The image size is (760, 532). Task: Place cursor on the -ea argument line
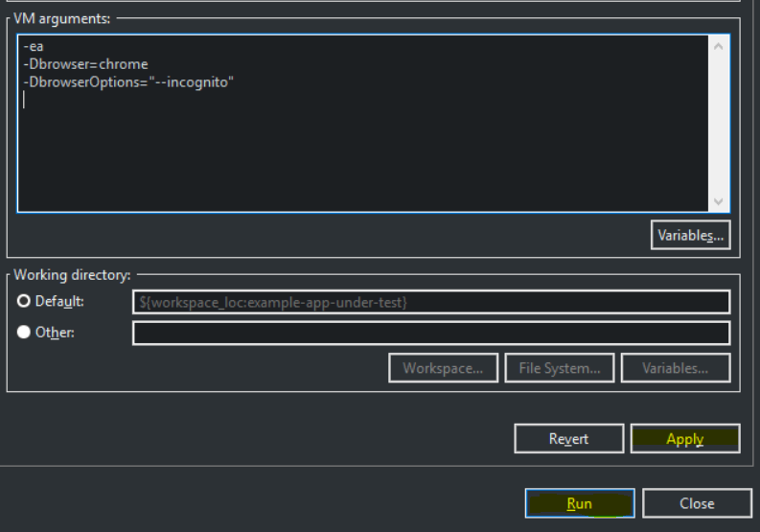pos(33,47)
